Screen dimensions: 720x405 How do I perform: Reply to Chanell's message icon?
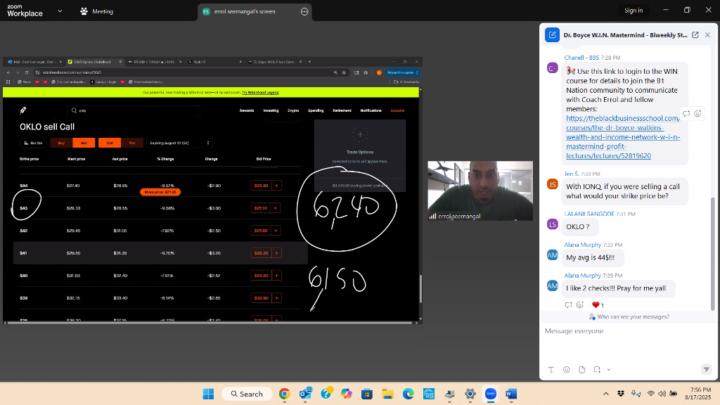pyautogui.click(x=686, y=113)
